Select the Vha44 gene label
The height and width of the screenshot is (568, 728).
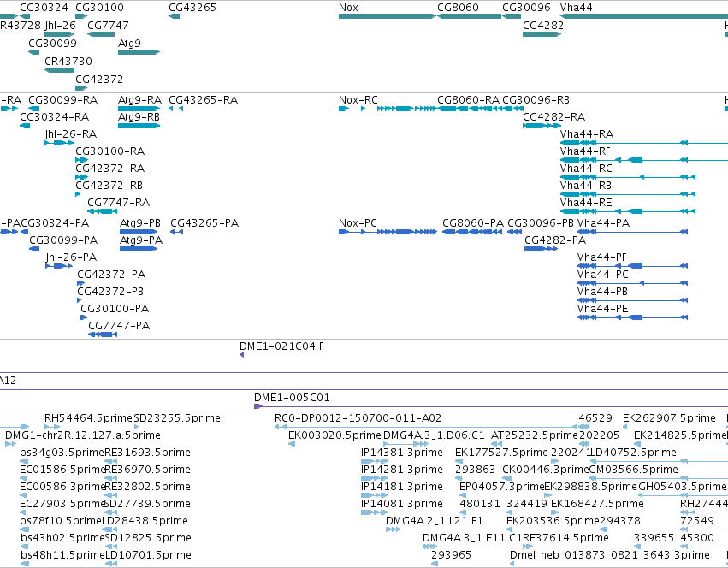tap(577, 8)
